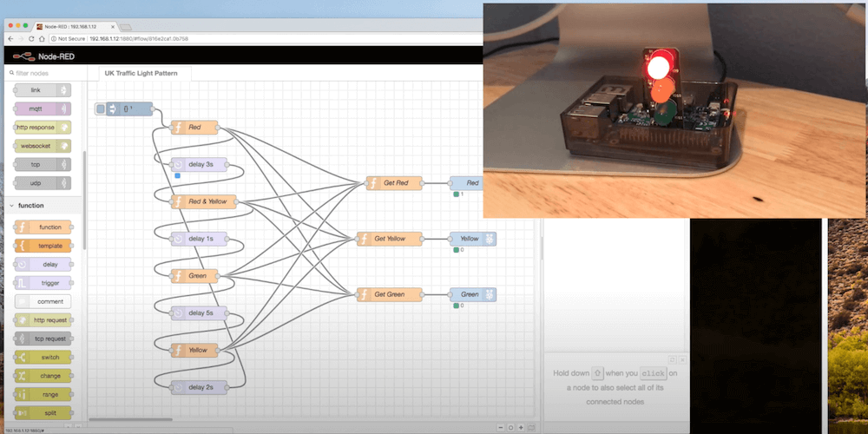
Task: Select the Red GPIO output node
Action: point(466,182)
